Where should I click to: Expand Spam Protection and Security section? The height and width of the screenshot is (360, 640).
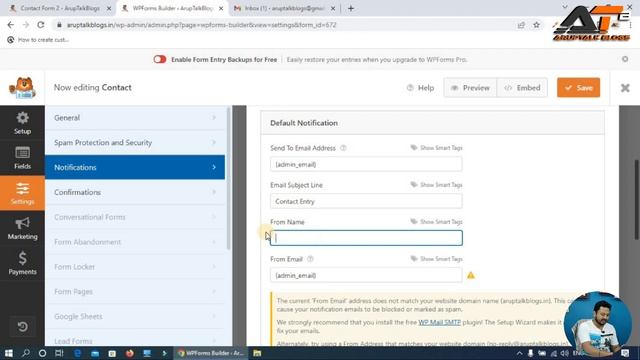(135, 142)
